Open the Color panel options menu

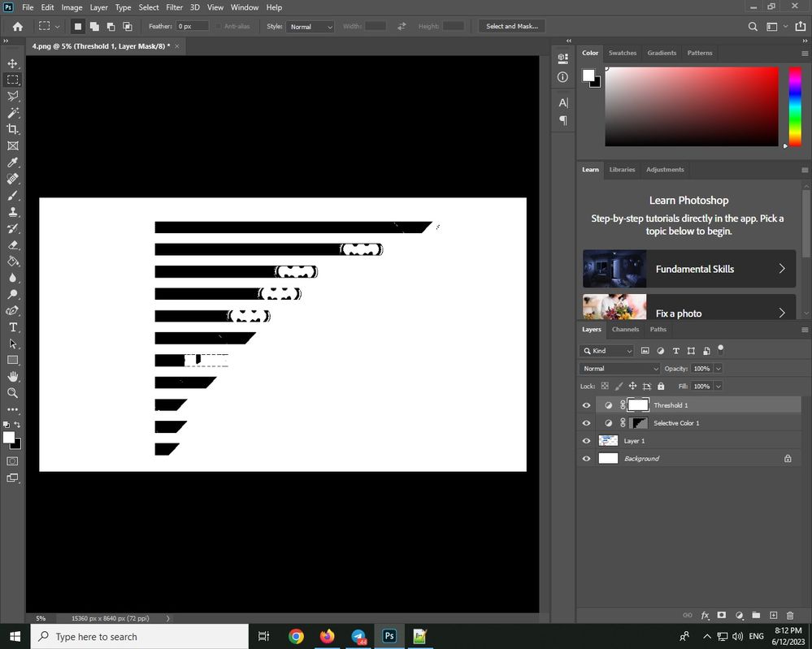[x=805, y=54]
